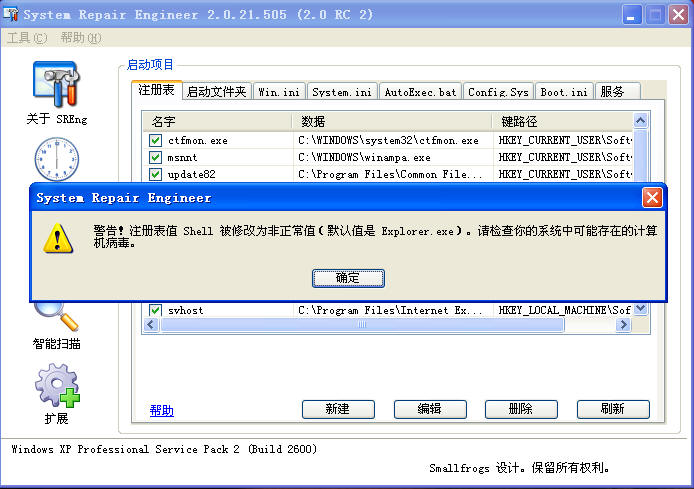Click the app icon in title bar

click(x=11, y=14)
